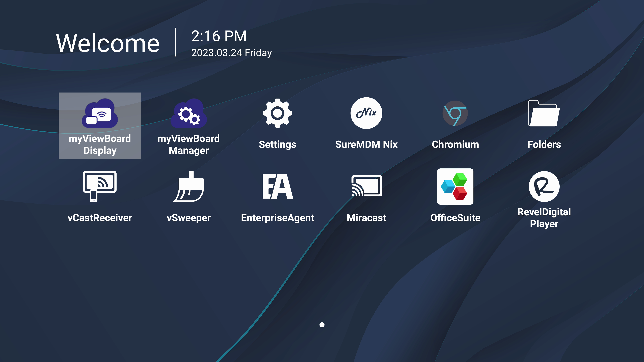Open the OfficeSuite cubes icon
The height and width of the screenshot is (362, 644).
coord(455,186)
